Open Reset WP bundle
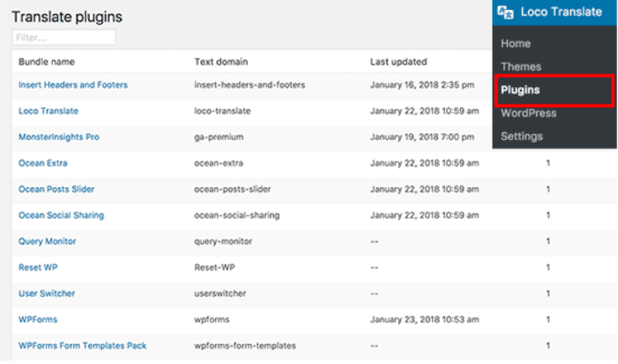Viewport: 618px width, 364px height. click(x=38, y=267)
